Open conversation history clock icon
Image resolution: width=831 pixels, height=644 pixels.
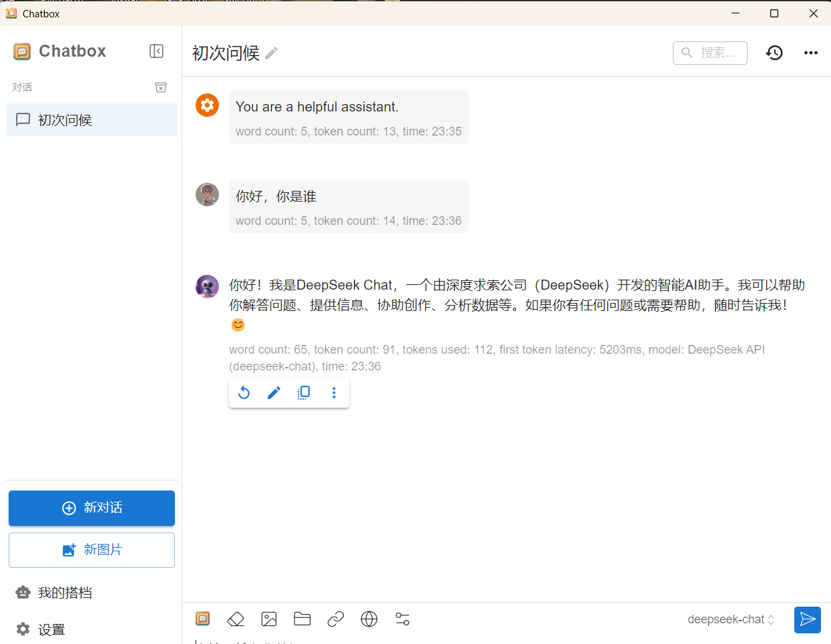point(774,53)
